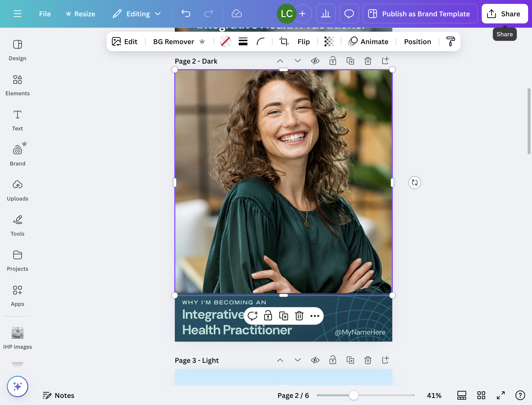This screenshot has height=405, width=532.
Task: Toggle lock on Page 2 - Dark
Action: [x=333, y=61]
